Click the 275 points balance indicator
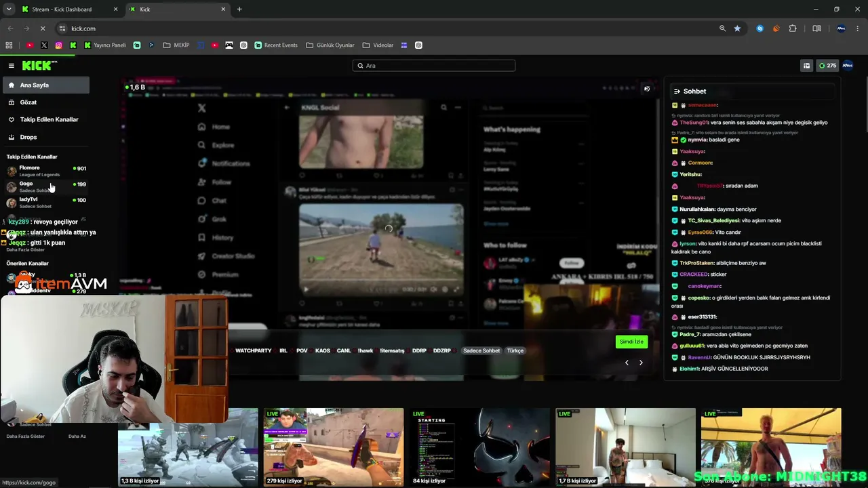 coord(827,66)
